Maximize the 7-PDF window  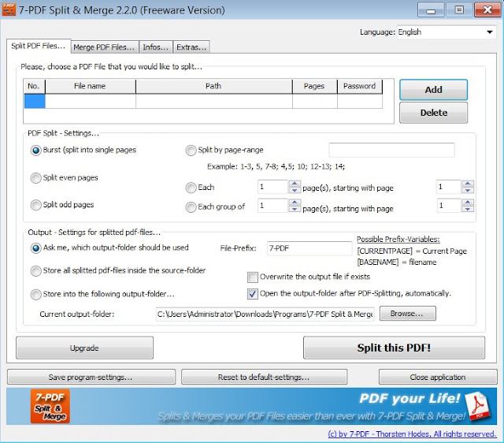(459, 10)
